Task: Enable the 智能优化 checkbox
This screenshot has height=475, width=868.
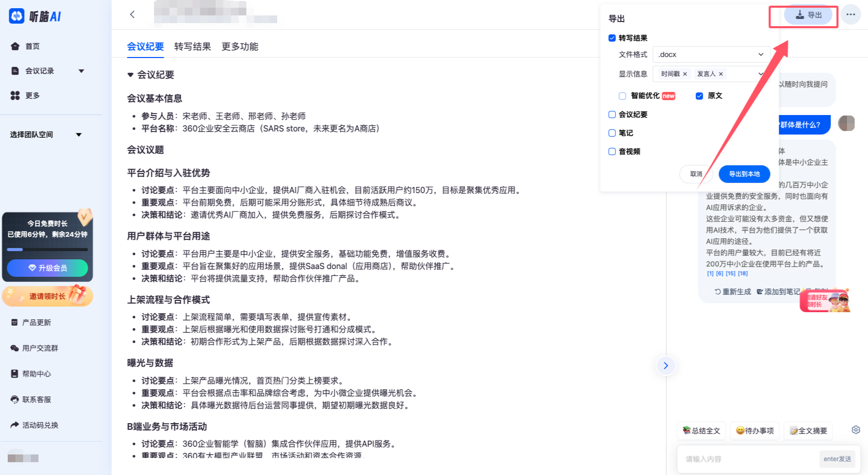Action: [x=622, y=96]
